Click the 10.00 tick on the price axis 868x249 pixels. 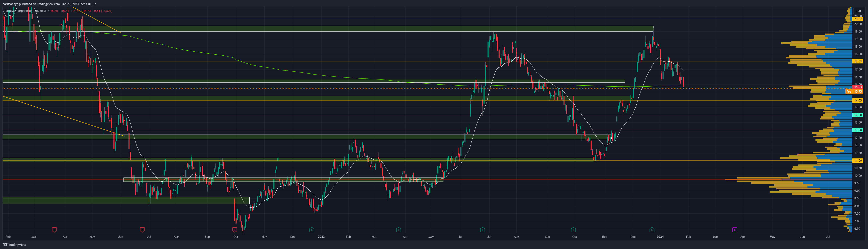coord(858,176)
